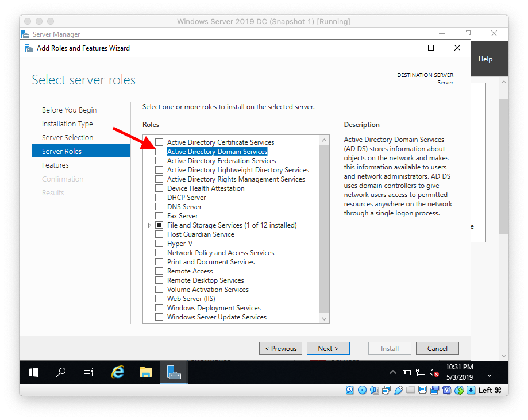Open the Action Center notification icon
The image size is (528, 420).
(490, 372)
